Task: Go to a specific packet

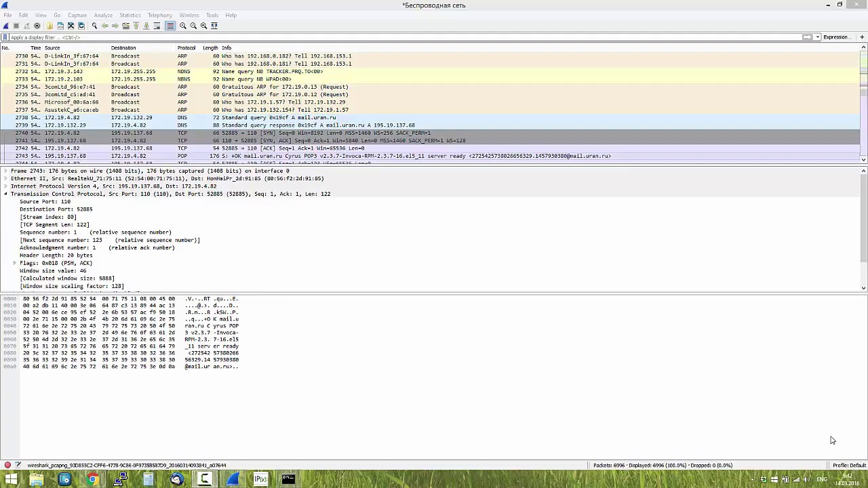Action: coord(125,26)
